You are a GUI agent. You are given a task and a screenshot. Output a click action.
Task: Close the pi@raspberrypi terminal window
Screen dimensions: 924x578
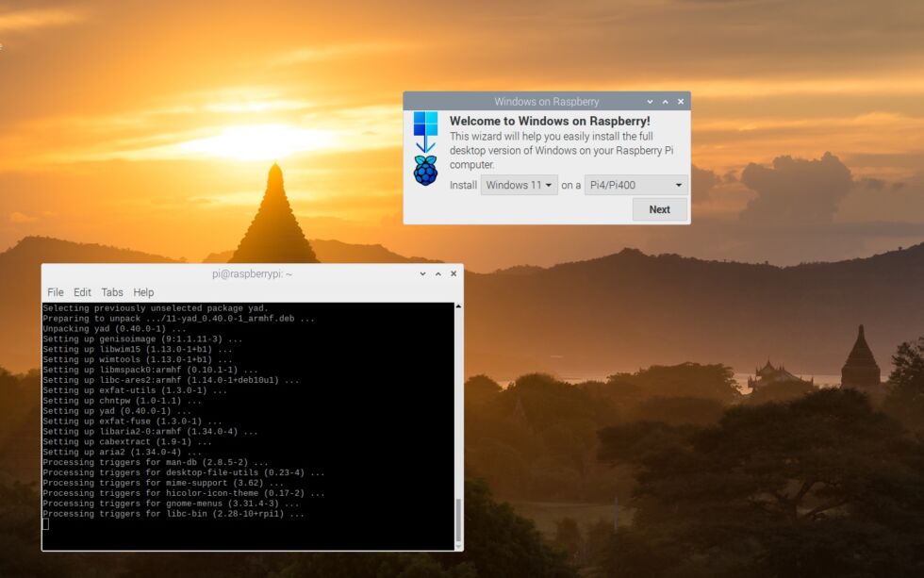[454, 273]
